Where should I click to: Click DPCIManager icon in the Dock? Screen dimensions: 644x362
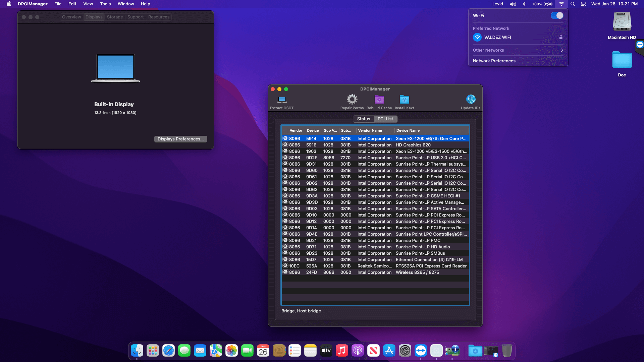pyautogui.click(x=452, y=351)
